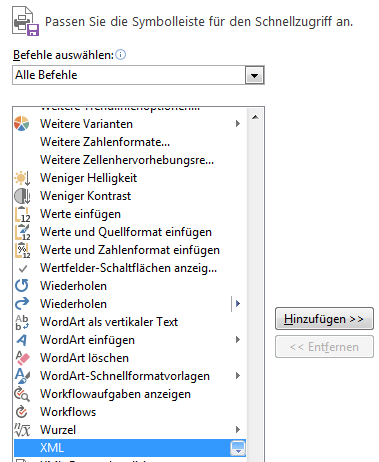Select Werte und Zahlenformat einfügen text
Screen dimensions: 379x462
[x=130, y=250]
